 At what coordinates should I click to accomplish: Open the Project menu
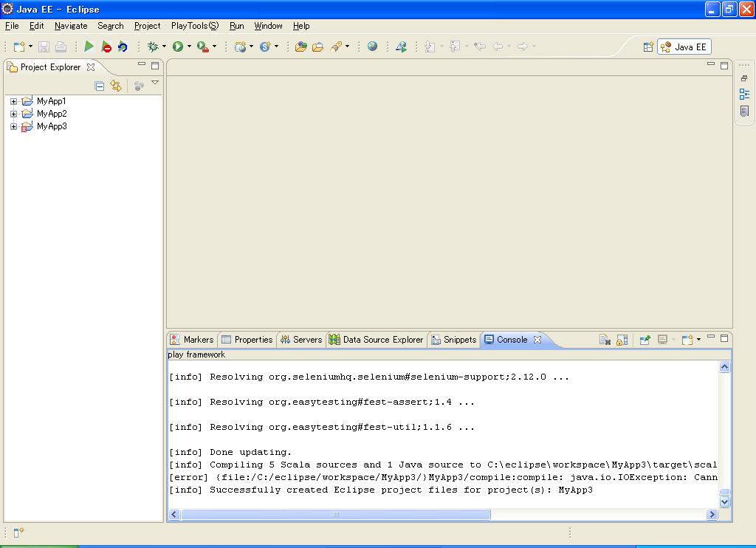pyautogui.click(x=147, y=26)
